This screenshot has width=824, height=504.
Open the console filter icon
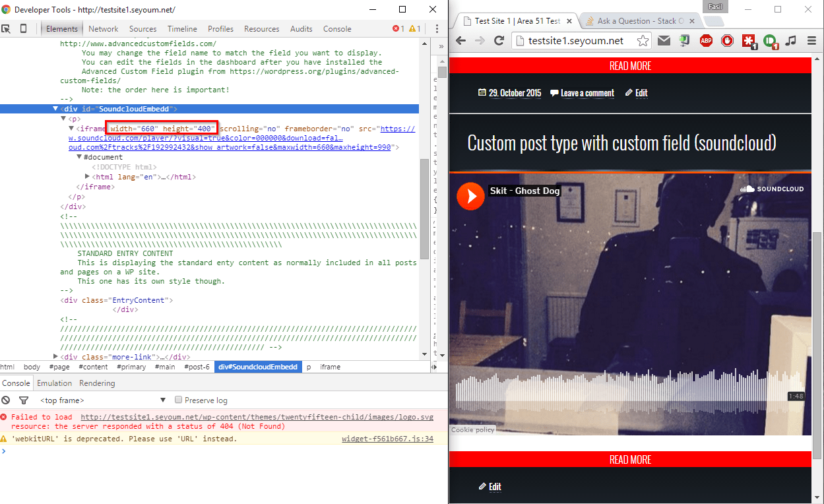[24, 400]
